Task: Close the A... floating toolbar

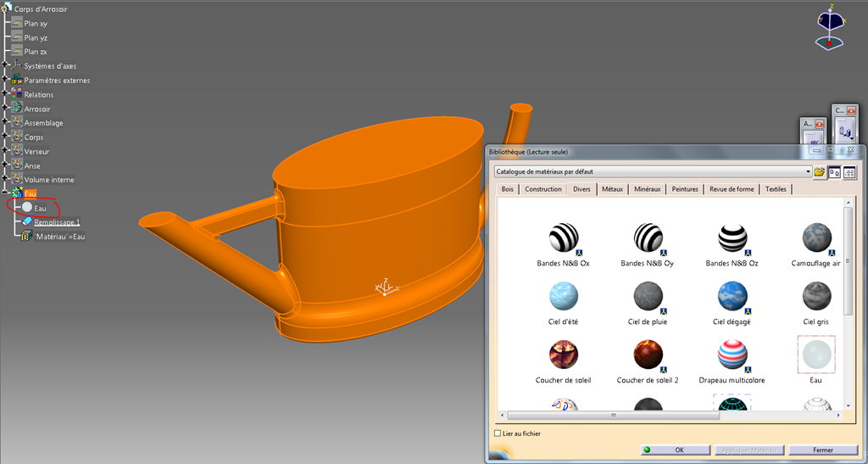Action: point(820,125)
